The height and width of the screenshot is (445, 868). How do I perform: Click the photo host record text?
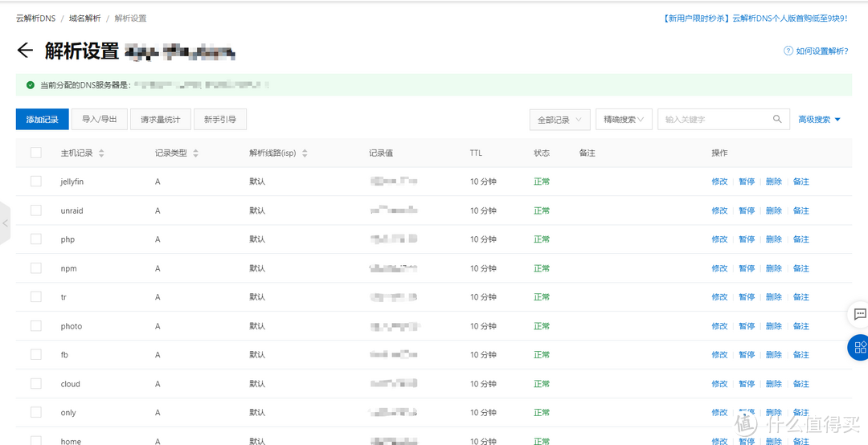click(x=72, y=326)
